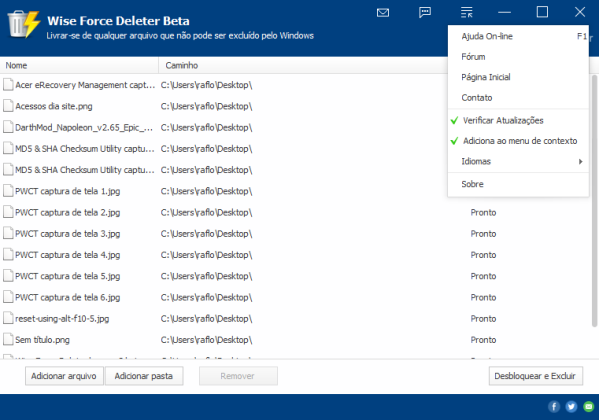Click Desbloquear e Excluir button
The height and width of the screenshot is (420, 599).
tap(535, 376)
